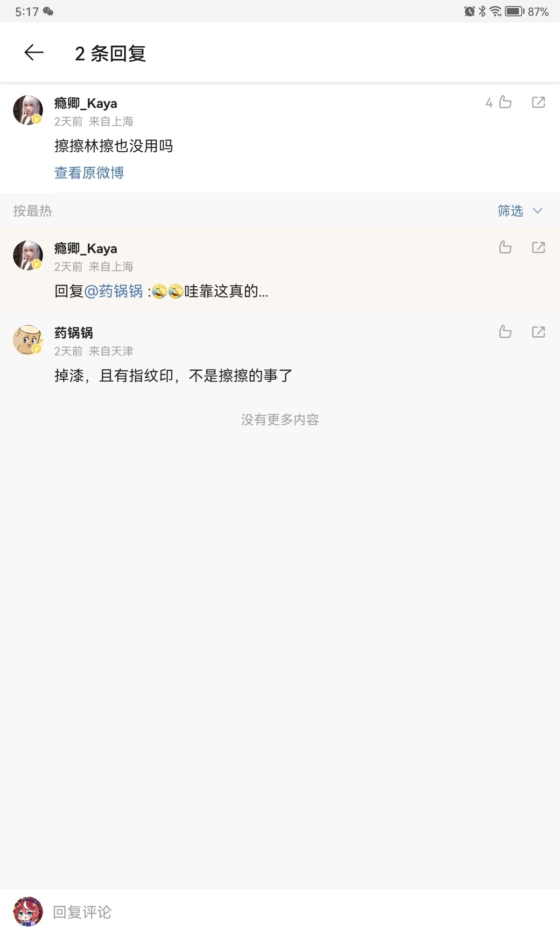
Task: Open 药锅锅's profile avatar
Action: (x=28, y=340)
